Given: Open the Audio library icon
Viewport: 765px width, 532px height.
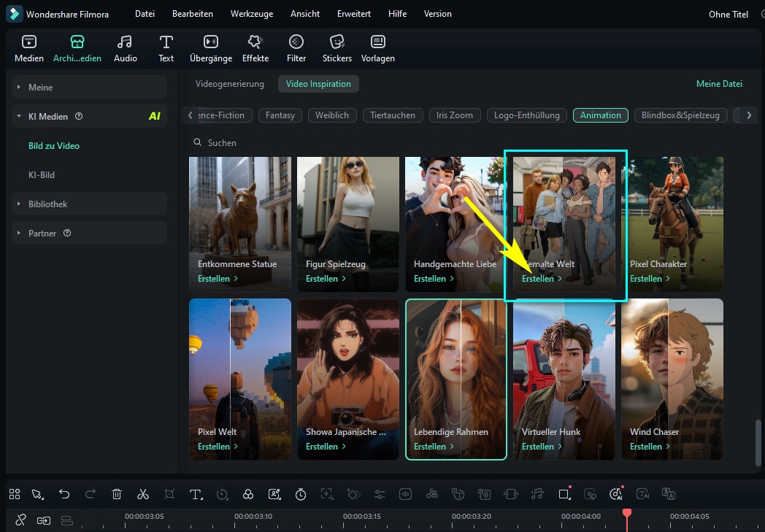Looking at the screenshot, I should [125, 42].
